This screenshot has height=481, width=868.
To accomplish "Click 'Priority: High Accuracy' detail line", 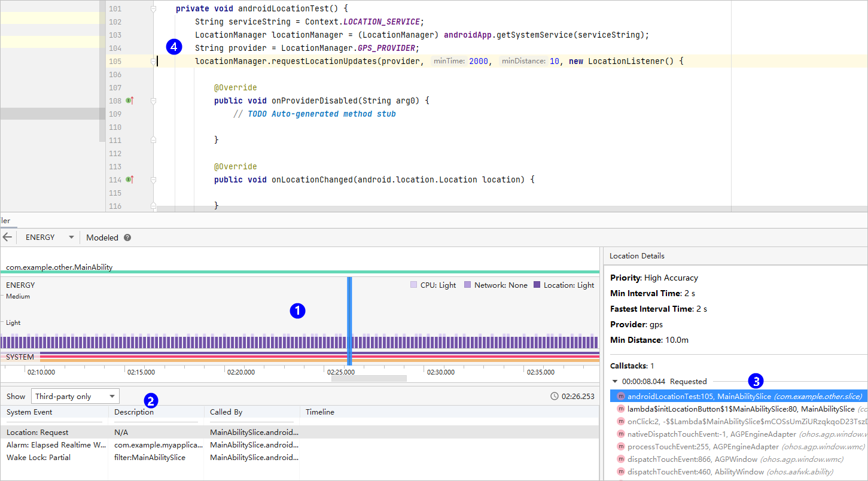I will coord(654,278).
